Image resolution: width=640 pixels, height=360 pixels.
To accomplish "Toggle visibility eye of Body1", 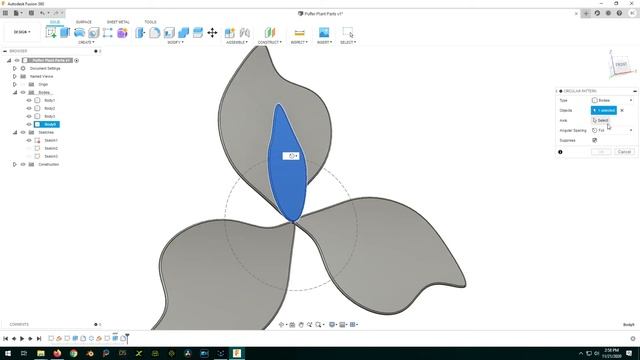I will 29,100.
